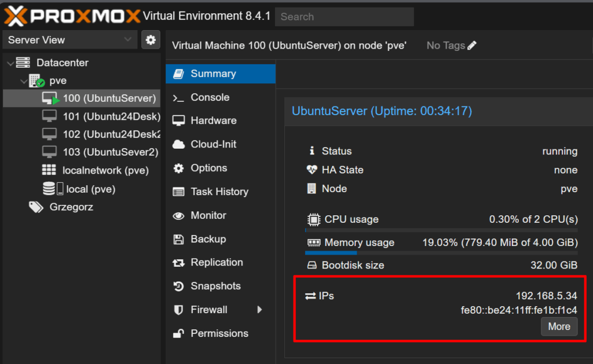The width and height of the screenshot is (593, 364).
Task: Click monitor icon of VM 101
Action: click(x=49, y=116)
